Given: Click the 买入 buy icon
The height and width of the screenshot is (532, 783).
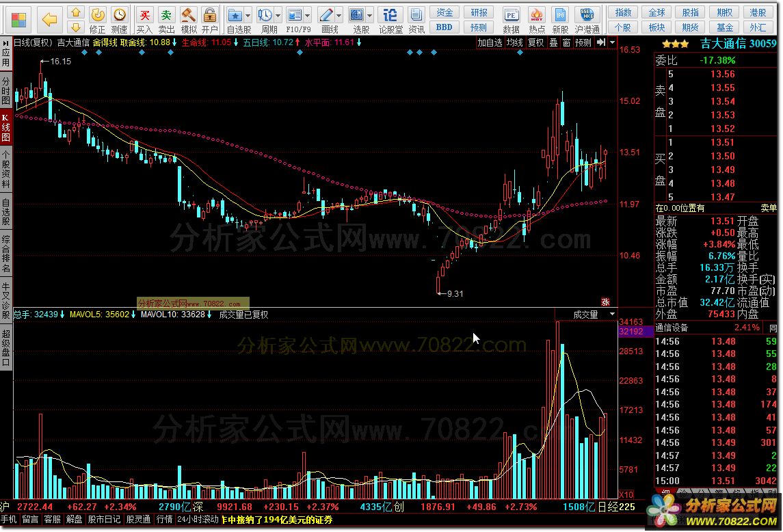Looking at the screenshot, I should click(144, 21).
